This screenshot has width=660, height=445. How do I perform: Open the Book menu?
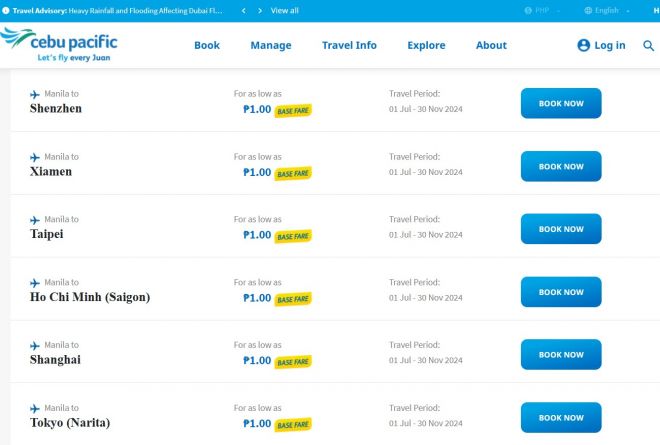[207, 45]
